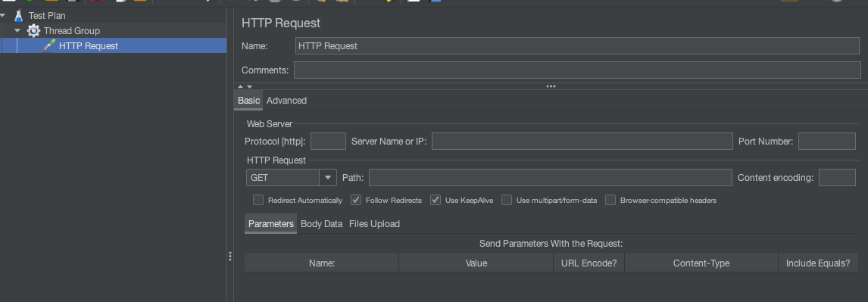Image resolution: width=868 pixels, height=302 pixels.
Task: Click the Thread Group gear icon
Action: tap(34, 31)
